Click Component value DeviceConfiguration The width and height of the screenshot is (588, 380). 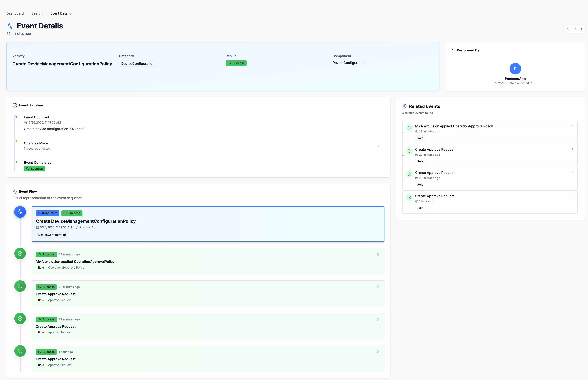pyautogui.click(x=349, y=63)
